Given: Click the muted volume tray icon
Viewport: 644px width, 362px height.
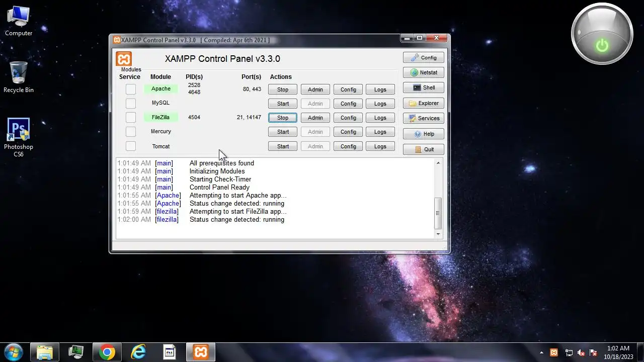Looking at the screenshot, I should (581, 352).
